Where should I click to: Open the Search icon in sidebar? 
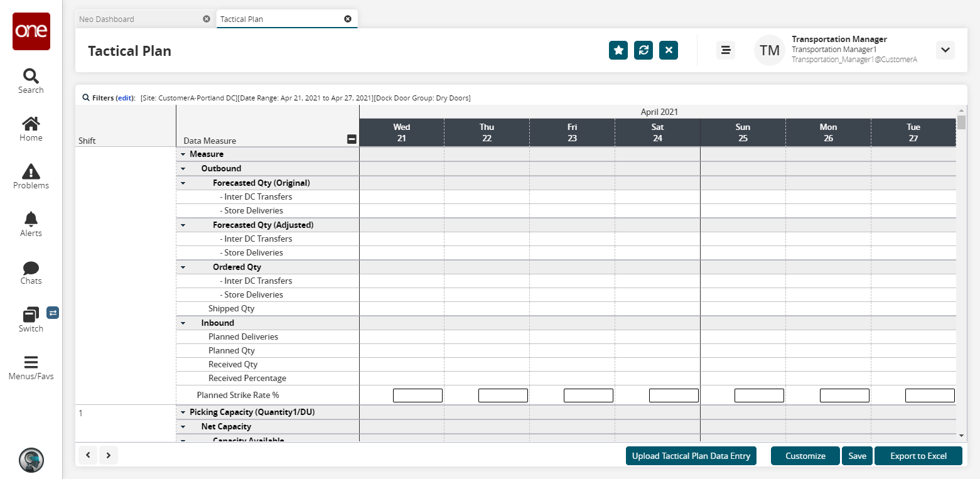pyautogui.click(x=31, y=77)
